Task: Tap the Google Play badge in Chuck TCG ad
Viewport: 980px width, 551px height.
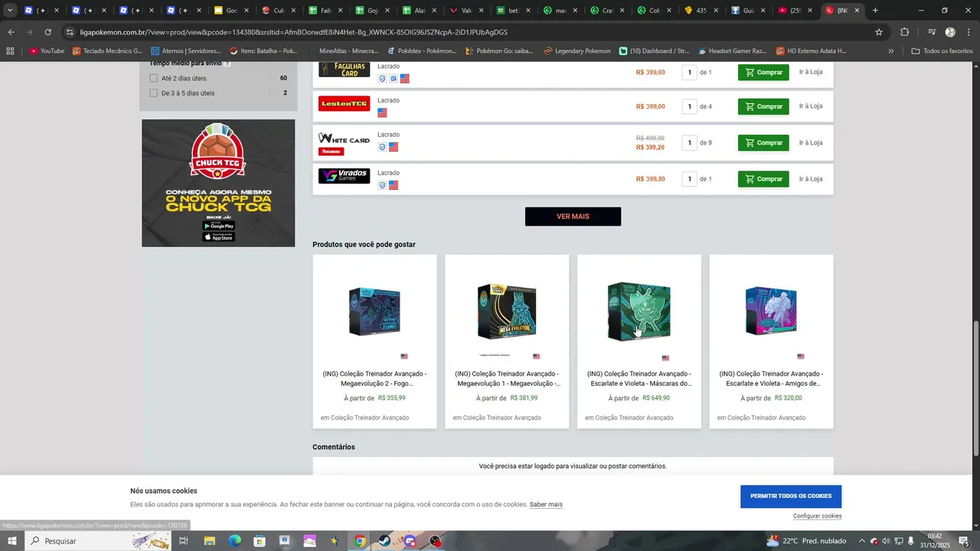Action: pyautogui.click(x=218, y=226)
